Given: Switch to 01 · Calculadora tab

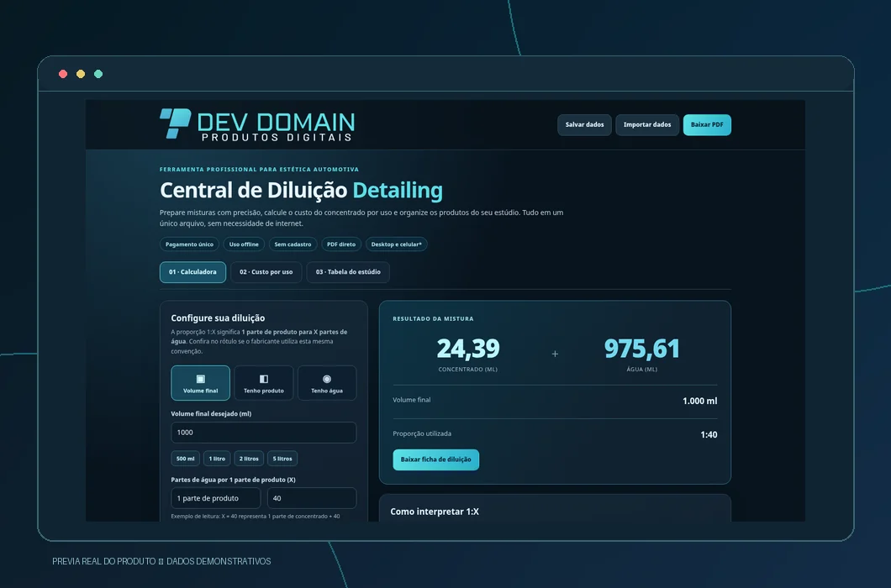Looking at the screenshot, I should (x=192, y=272).
